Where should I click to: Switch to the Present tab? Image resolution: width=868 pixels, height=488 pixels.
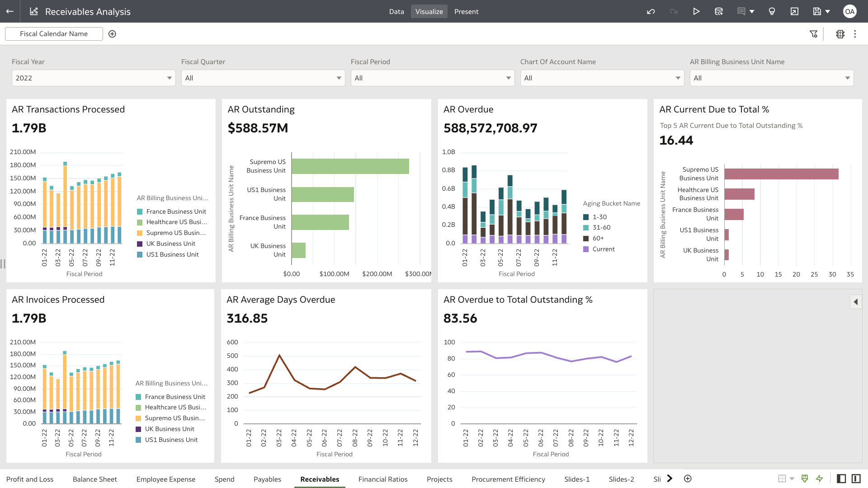pos(466,11)
